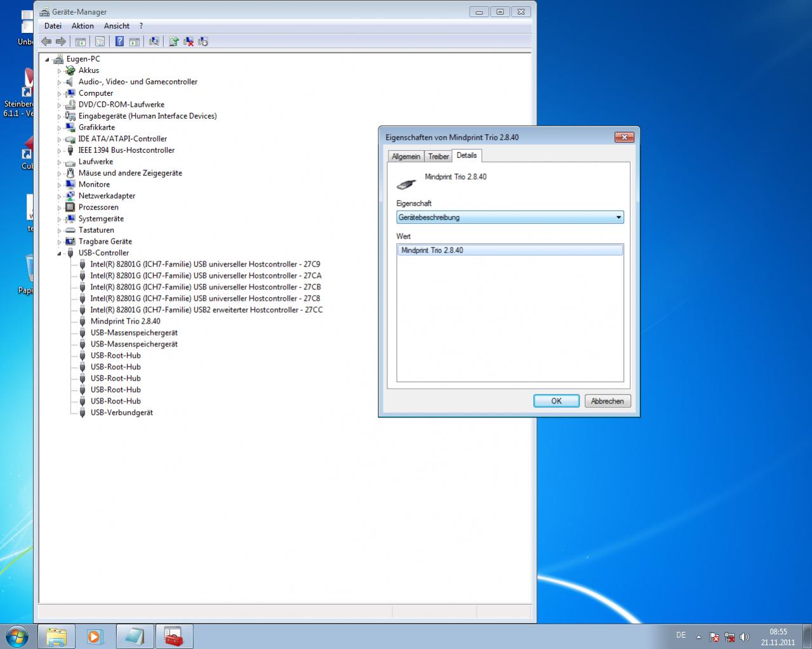Click the red toolbox taskbar icon
812x649 pixels.
coord(174,636)
